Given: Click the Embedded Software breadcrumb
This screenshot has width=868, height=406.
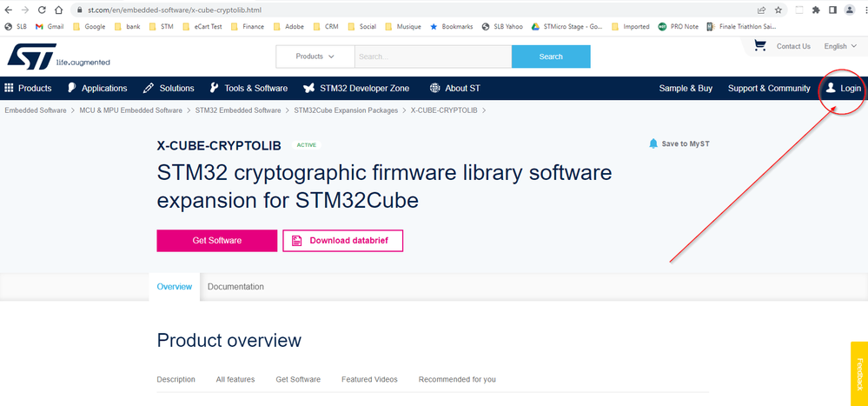Looking at the screenshot, I should pos(36,110).
